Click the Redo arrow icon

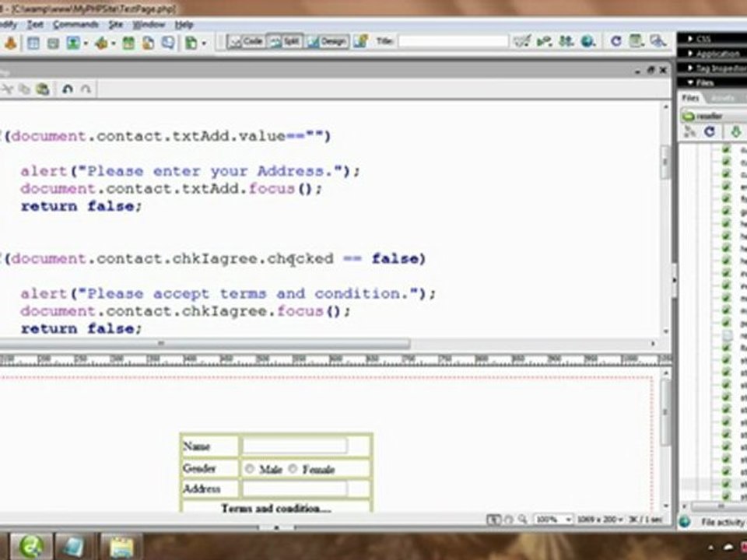[86, 89]
